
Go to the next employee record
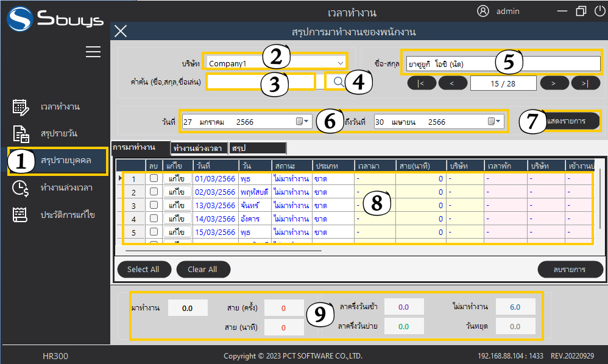[x=552, y=83]
